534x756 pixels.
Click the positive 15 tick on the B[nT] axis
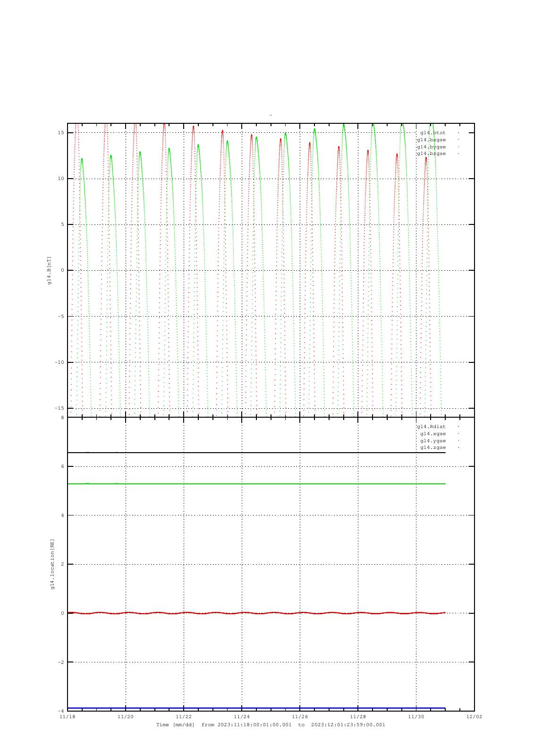(x=61, y=133)
